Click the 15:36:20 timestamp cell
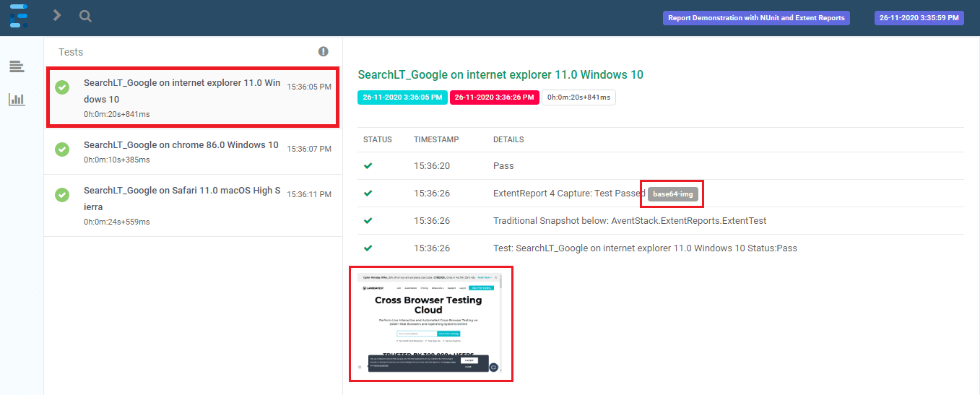 [432, 166]
